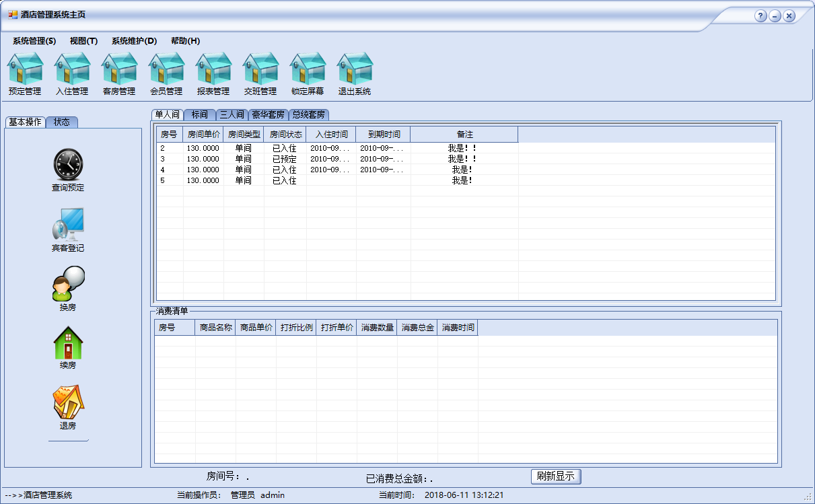Select room number 3 row
This screenshot has height=504, width=815.
pyautogui.click(x=466, y=159)
